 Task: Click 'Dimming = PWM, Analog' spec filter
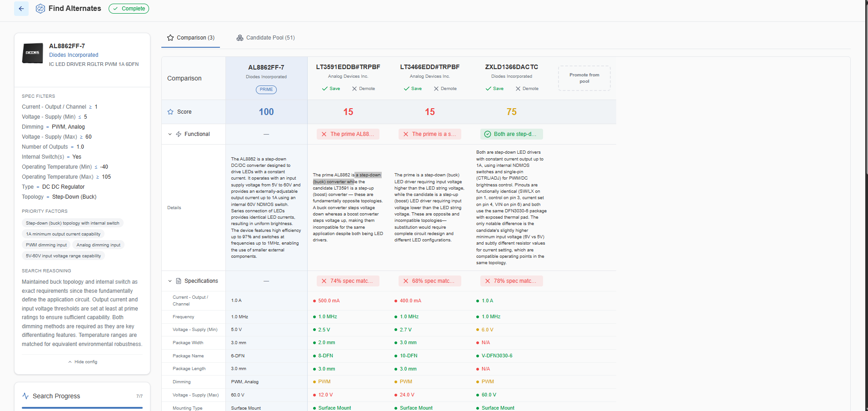53,127
